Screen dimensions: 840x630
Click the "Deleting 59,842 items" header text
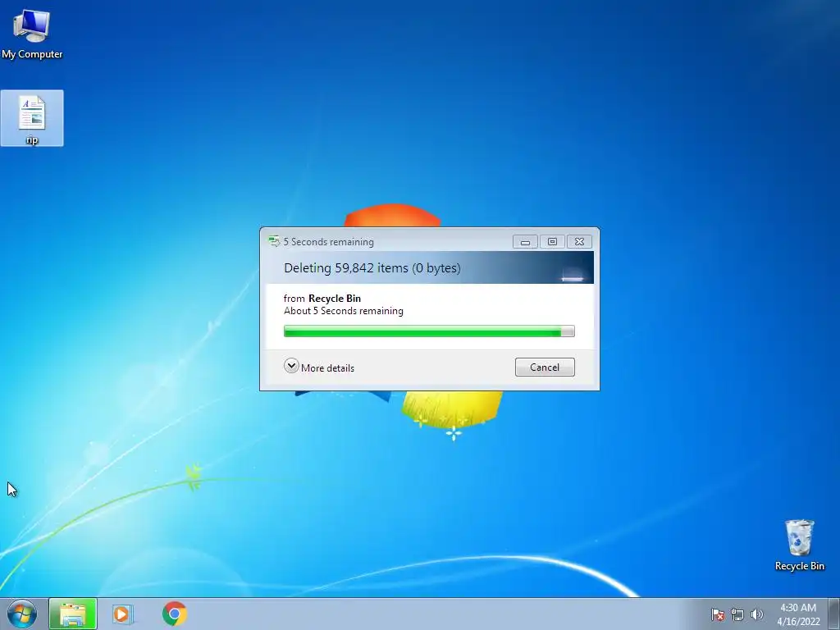372,268
